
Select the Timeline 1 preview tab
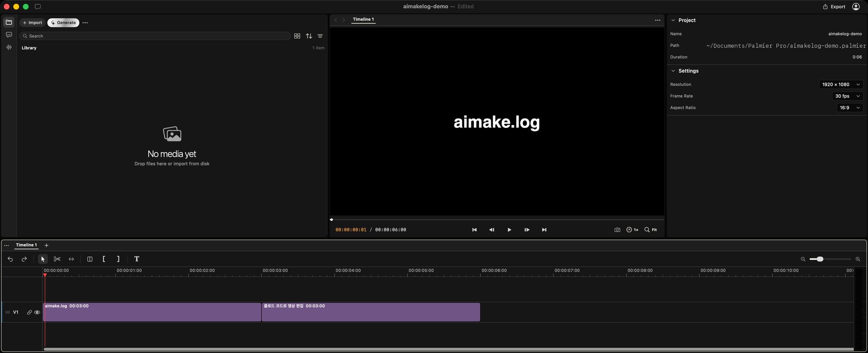363,20
